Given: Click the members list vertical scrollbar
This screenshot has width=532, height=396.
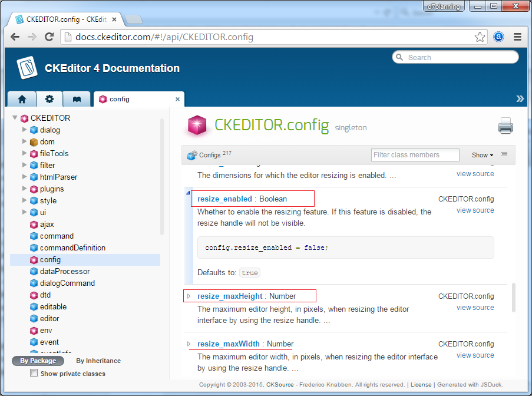Looking at the screenshot, I should tap(514, 297).
